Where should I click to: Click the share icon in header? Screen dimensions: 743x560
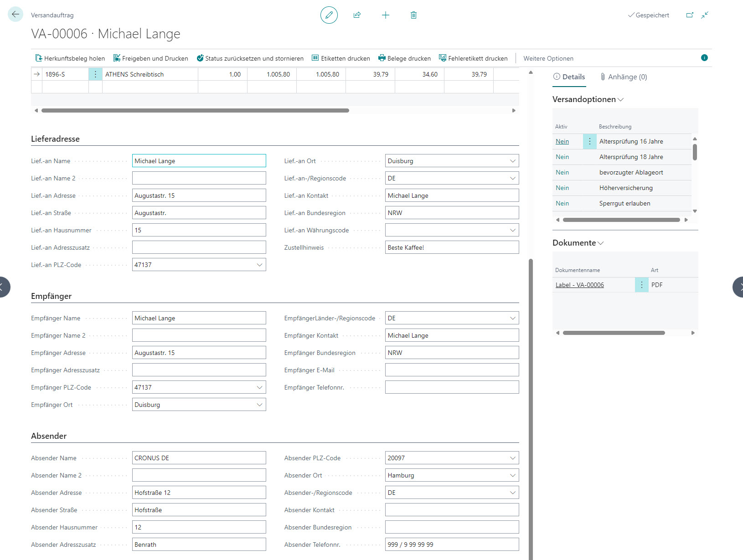click(x=357, y=15)
